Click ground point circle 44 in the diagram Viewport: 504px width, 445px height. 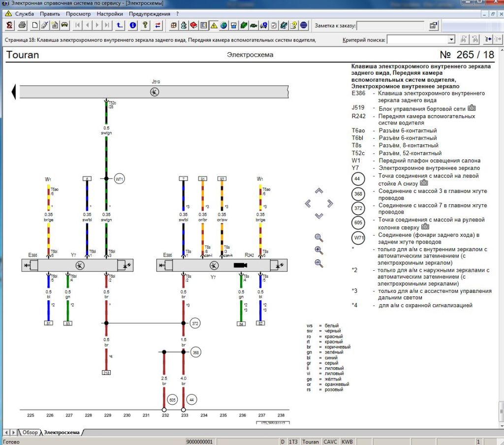191,400
